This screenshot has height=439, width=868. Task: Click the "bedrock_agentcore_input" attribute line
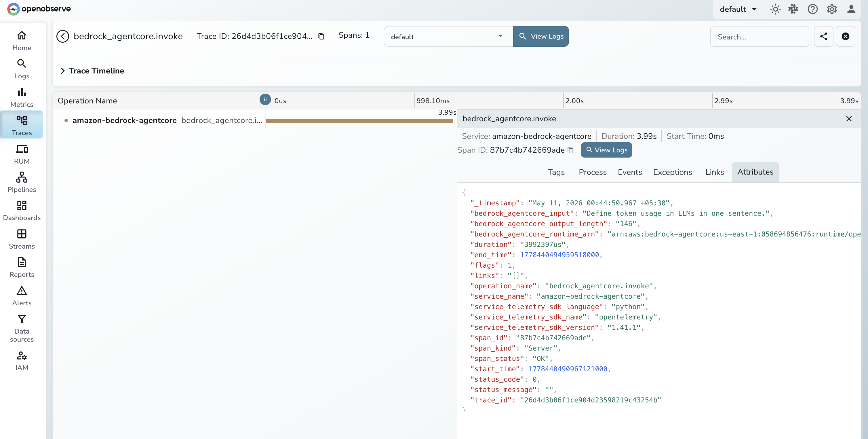pos(621,213)
